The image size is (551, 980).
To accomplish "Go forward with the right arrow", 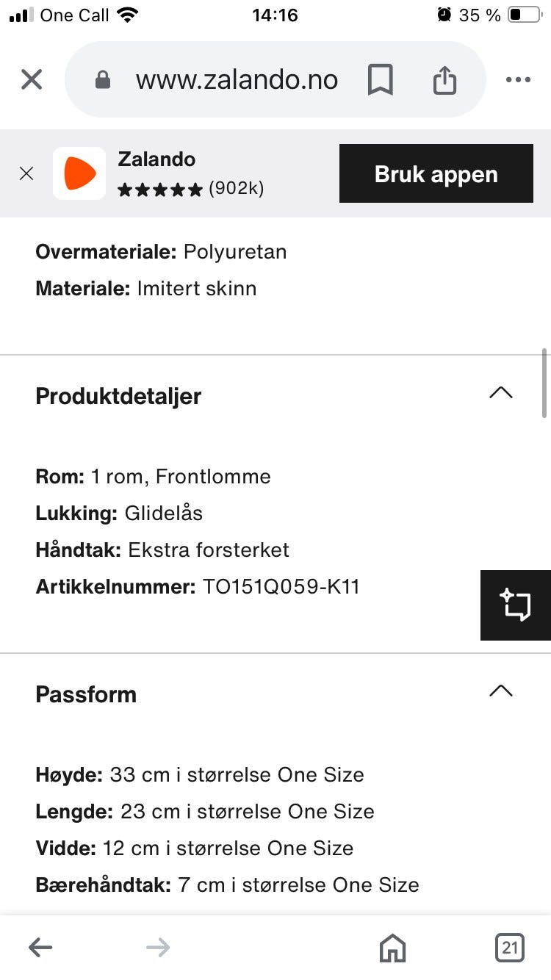I will [158, 948].
